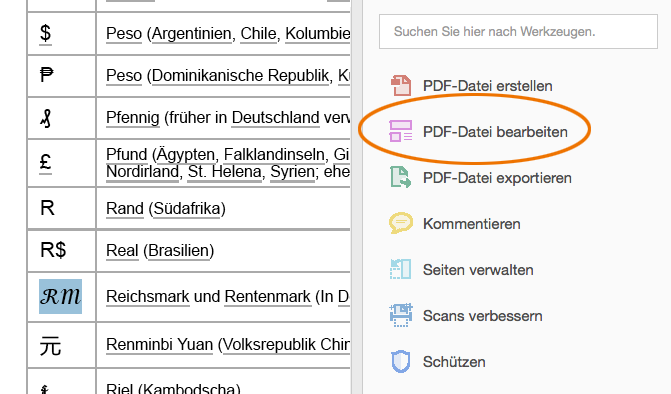The height and width of the screenshot is (394, 671).
Task: Click the 元 Yuan symbol cell
Action: coord(62,346)
